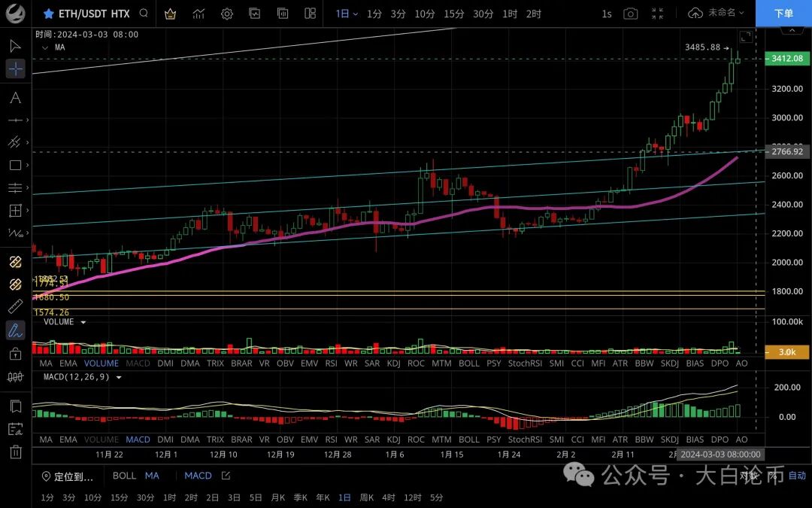Click the gold crown VIP icon
Screen dimensions: 812x508
pos(170,14)
